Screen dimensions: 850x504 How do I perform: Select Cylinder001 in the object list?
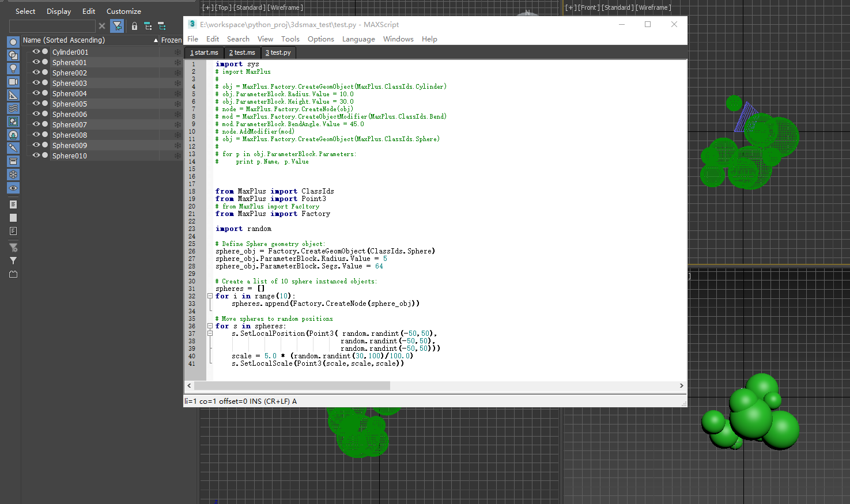(x=70, y=52)
